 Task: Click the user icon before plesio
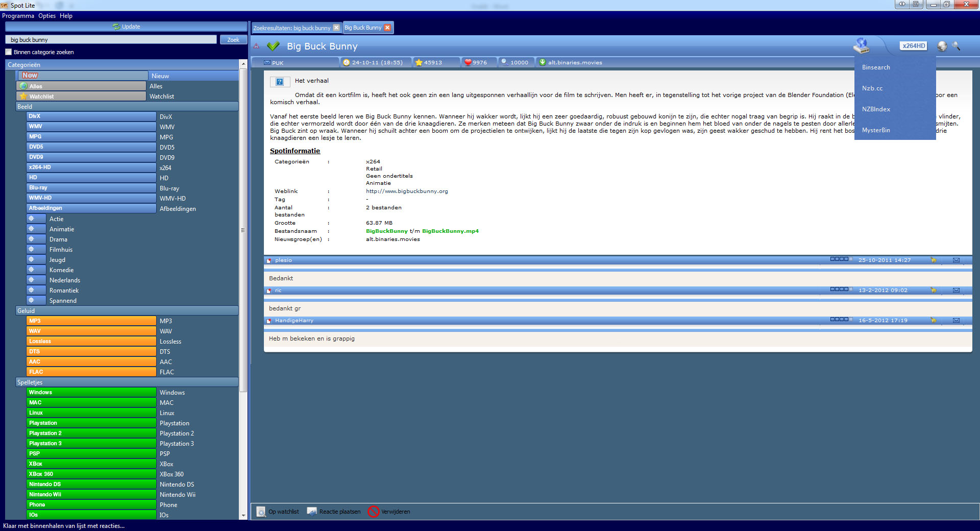(x=269, y=260)
